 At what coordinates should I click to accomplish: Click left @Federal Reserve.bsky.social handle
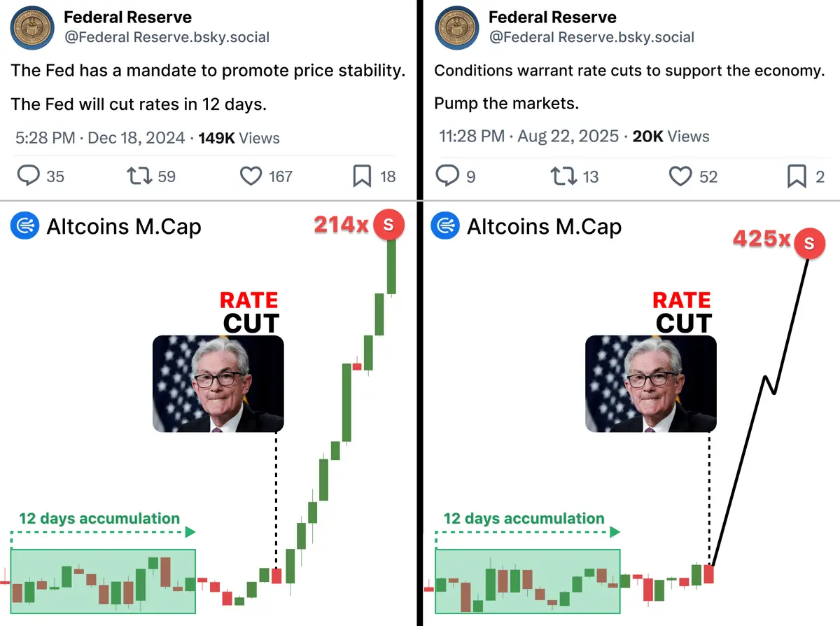point(167,38)
